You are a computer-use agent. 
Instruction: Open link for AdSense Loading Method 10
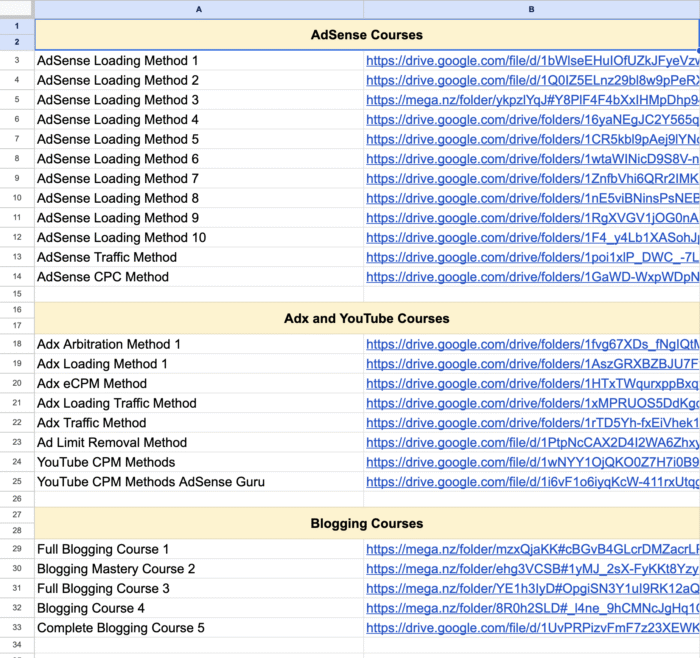click(533, 237)
